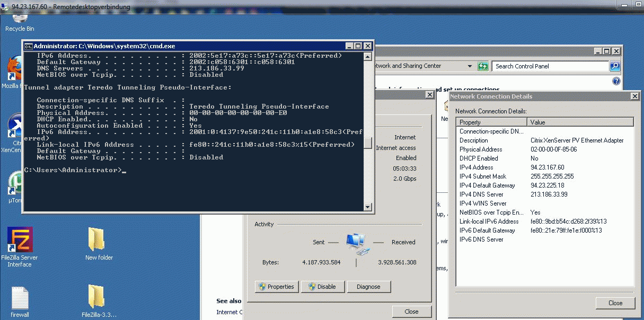Select the IPv4 WINS Server row
The height and width of the screenshot is (320, 644).
(x=545, y=203)
